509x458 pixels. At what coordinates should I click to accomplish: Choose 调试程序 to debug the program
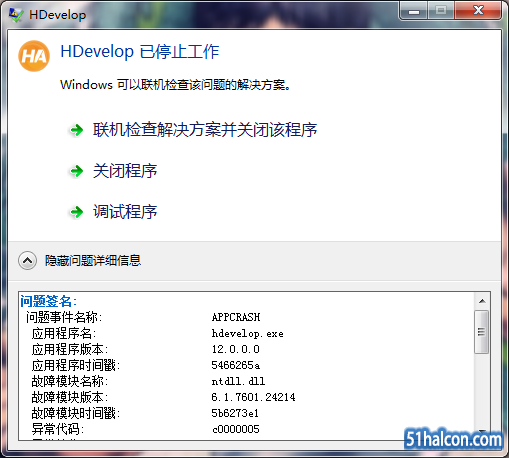coord(125,212)
